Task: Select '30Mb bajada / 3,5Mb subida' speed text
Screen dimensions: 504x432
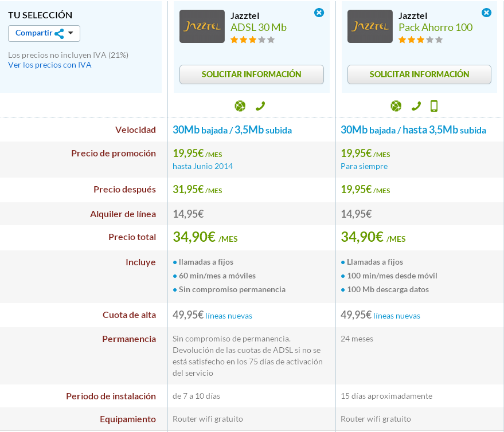Action: 232,130
